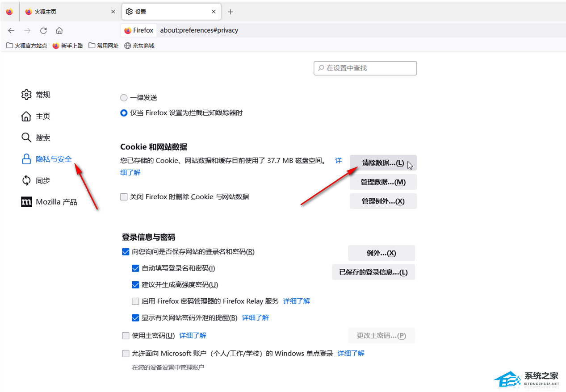Image resolution: width=566 pixels, height=392 pixels.
Task: Click the 在您的设备设置中管理账户 text
Action: pyautogui.click(x=168, y=367)
